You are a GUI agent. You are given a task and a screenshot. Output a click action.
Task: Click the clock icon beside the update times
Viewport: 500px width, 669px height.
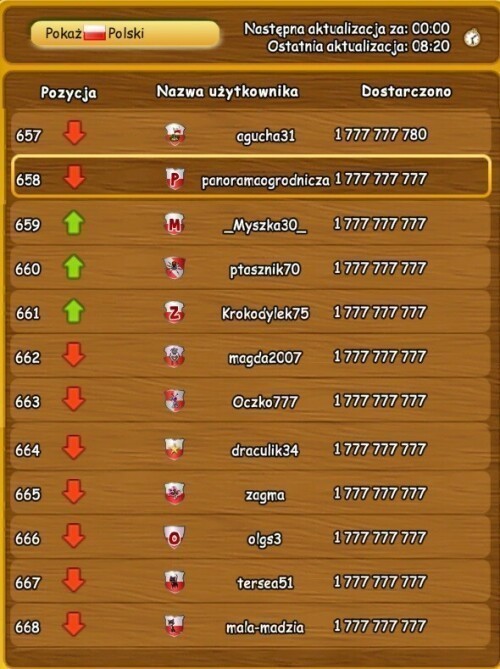[473, 38]
